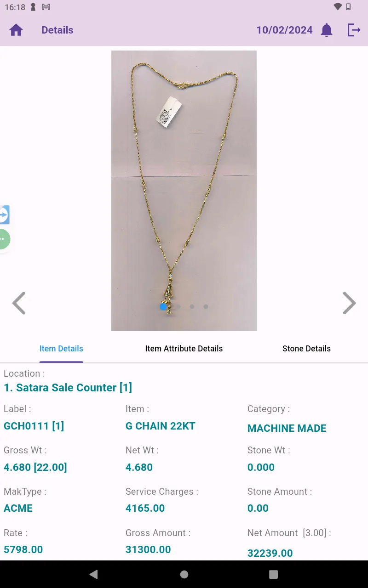Tap Android home circle button
The width and height of the screenshot is (368, 588).
[184, 574]
